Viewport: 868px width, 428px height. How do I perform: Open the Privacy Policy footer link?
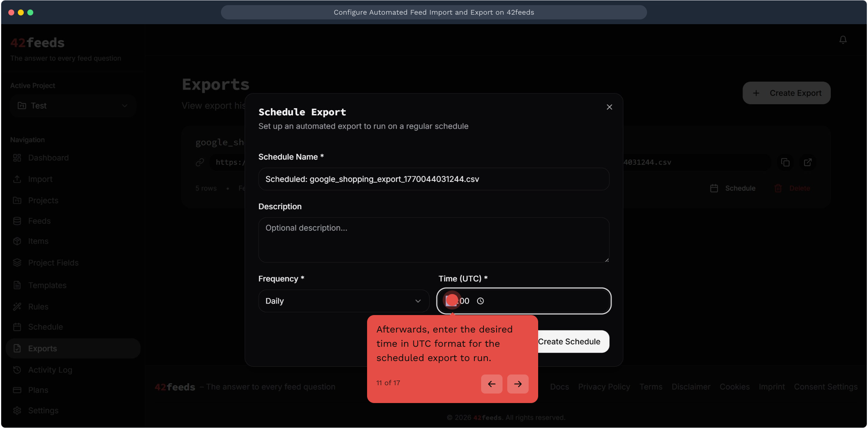coord(604,387)
